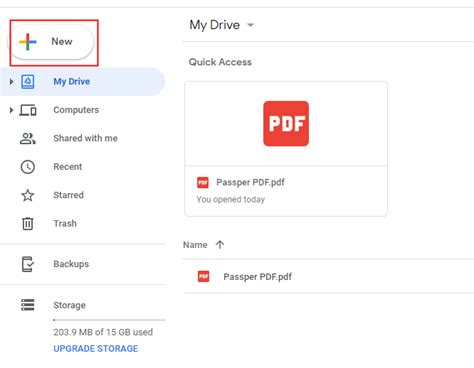
Task: Go to Shared with me section
Action: coord(85,138)
